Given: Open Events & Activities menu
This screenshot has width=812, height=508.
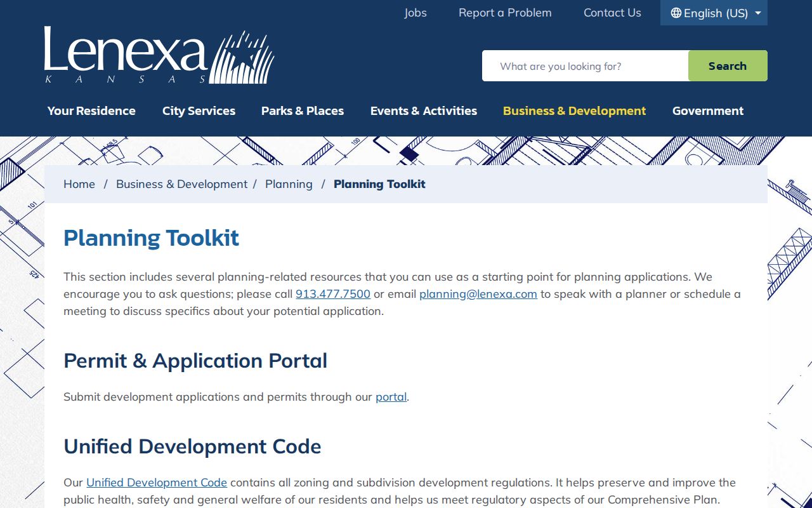Looking at the screenshot, I should [x=424, y=111].
